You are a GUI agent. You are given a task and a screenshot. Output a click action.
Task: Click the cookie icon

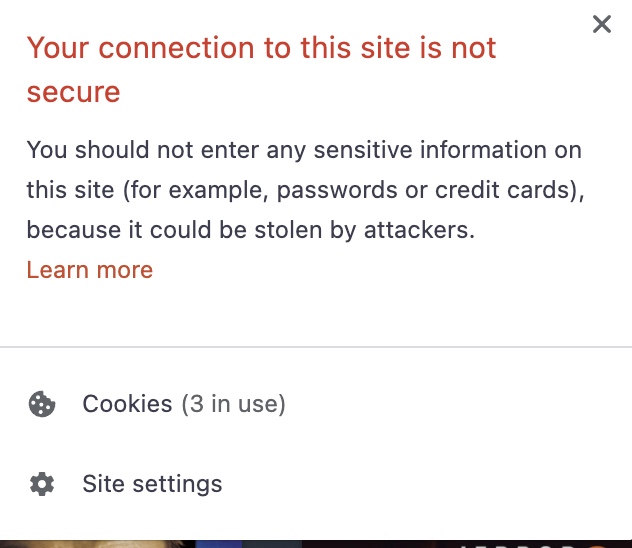pos(42,404)
